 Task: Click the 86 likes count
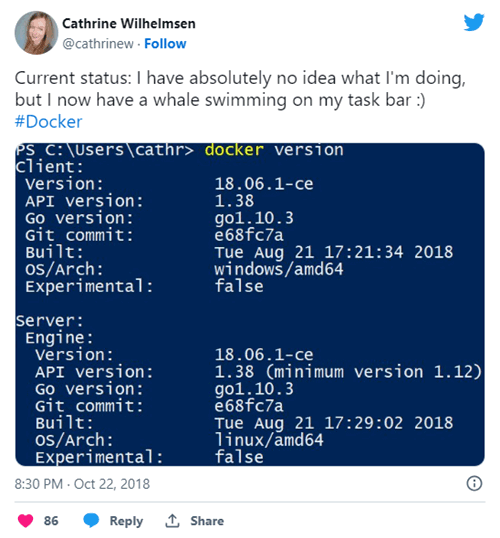pyautogui.click(x=51, y=521)
